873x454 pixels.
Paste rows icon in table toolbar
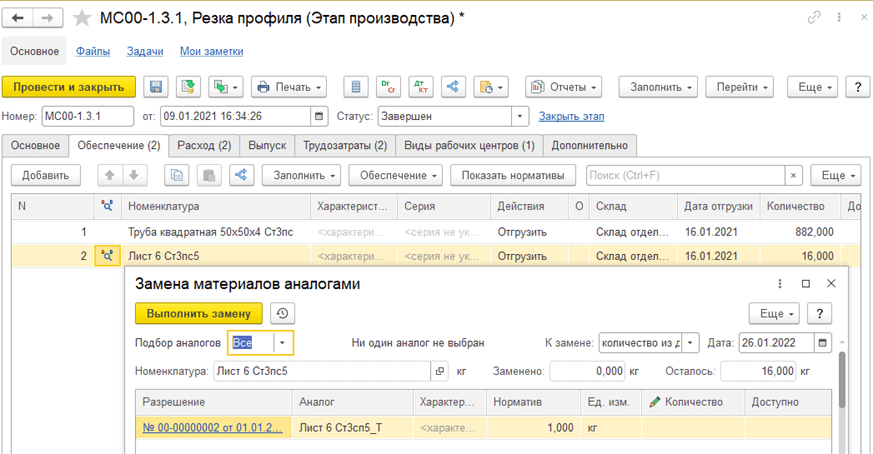(x=209, y=175)
